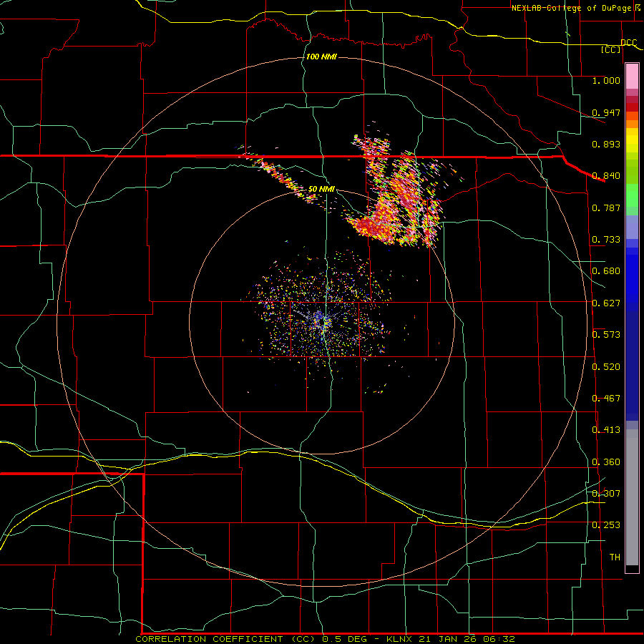The height and width of the screenshot is (644, 644).
Task: Click the 0.947 color scale value
Action: click(x=606, y=112)
